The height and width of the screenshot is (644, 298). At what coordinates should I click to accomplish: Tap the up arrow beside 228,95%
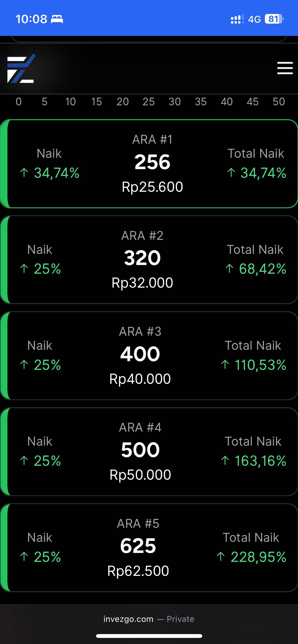point(221,557)
